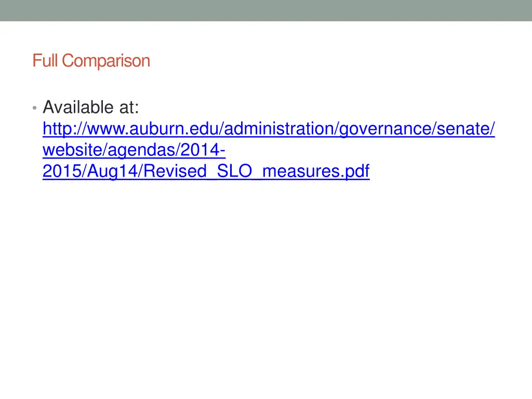The width and height of the screenshot is (532, 399).
Task: Click the 'website/agendas/2014-' link line
Action: 134,150
